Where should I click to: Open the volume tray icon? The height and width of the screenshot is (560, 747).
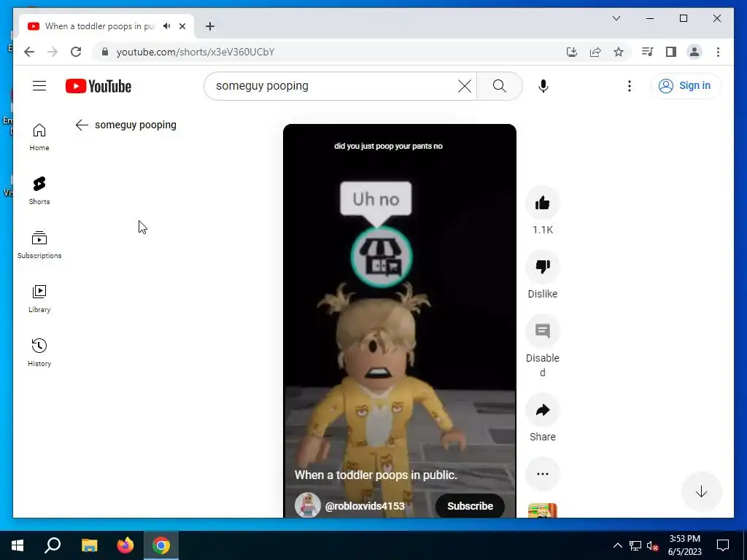click(652, 545)
